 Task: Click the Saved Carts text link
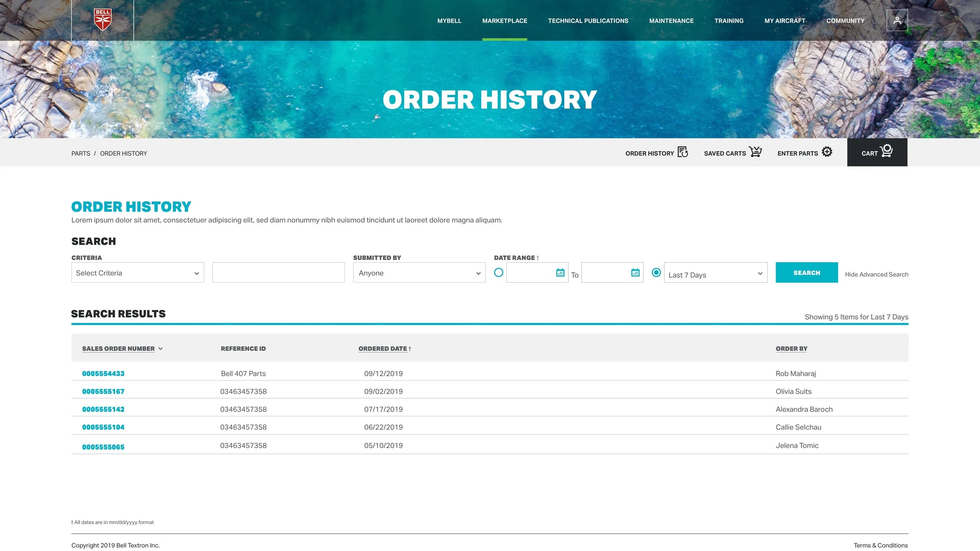coord(725,154)
